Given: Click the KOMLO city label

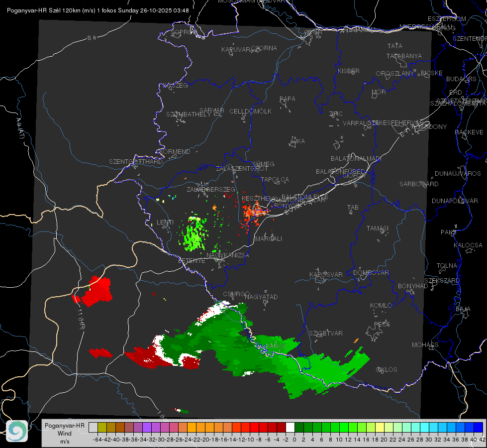Looking at the screenshot, I should point(381,306).
